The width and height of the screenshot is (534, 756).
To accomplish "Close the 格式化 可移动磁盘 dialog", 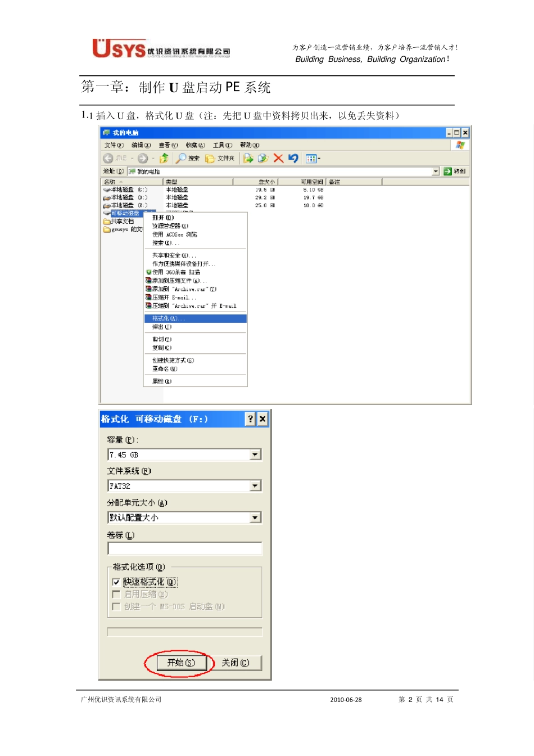I will (263, 419).
